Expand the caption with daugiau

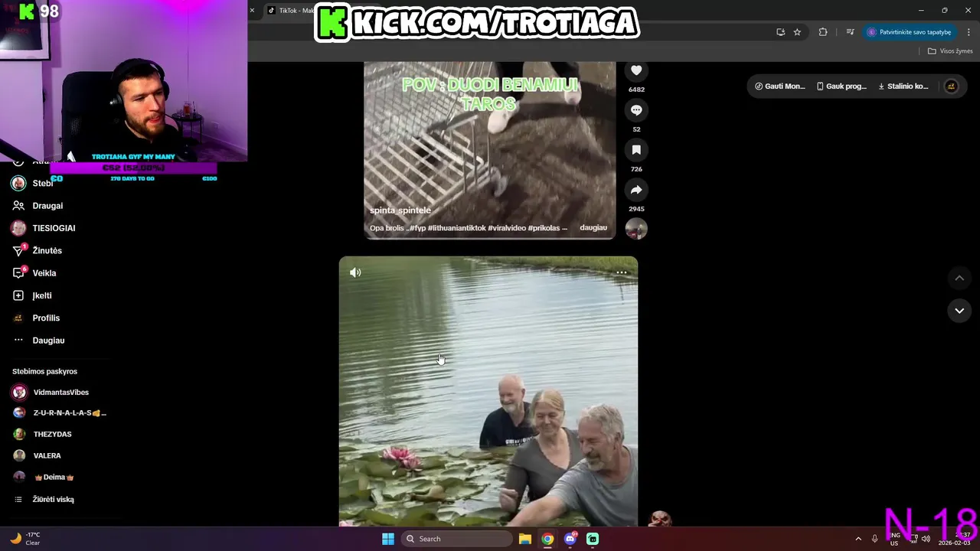click(x=593, y=228)
